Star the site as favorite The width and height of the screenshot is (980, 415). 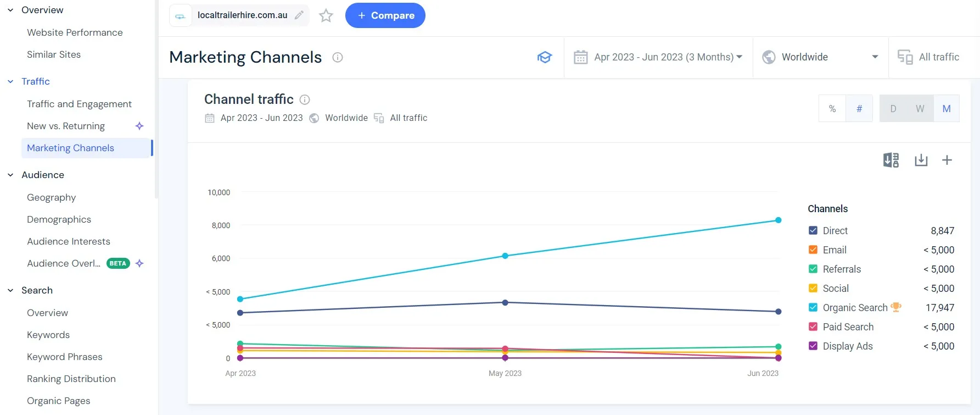pyautogui.click(x=326, y=15)
